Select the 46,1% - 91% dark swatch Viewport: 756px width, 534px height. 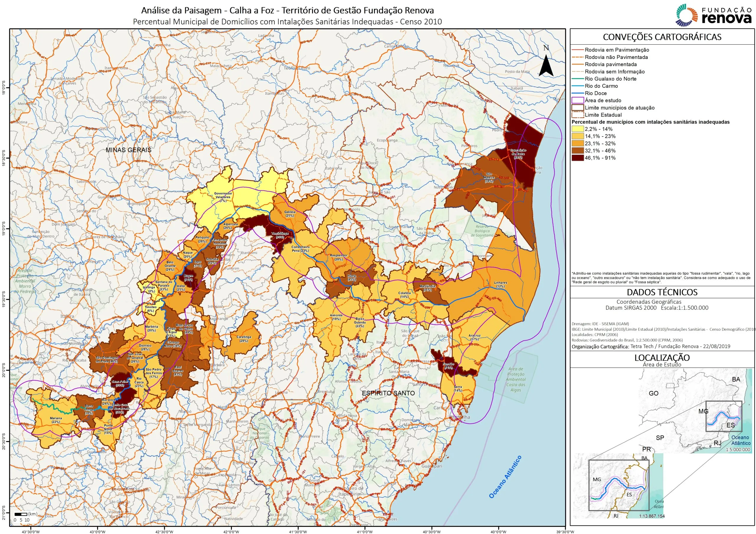point(578,158)
